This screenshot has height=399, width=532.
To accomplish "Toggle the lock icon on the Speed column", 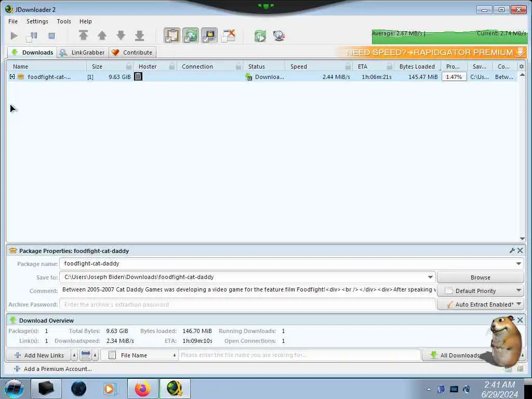I will click(x=348, y=66).
